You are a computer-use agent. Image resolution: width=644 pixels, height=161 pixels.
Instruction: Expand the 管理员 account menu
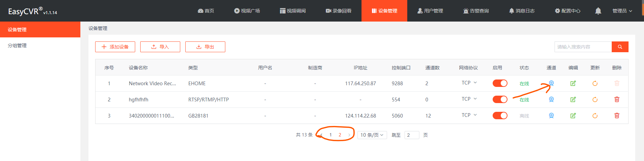point(622,11)
